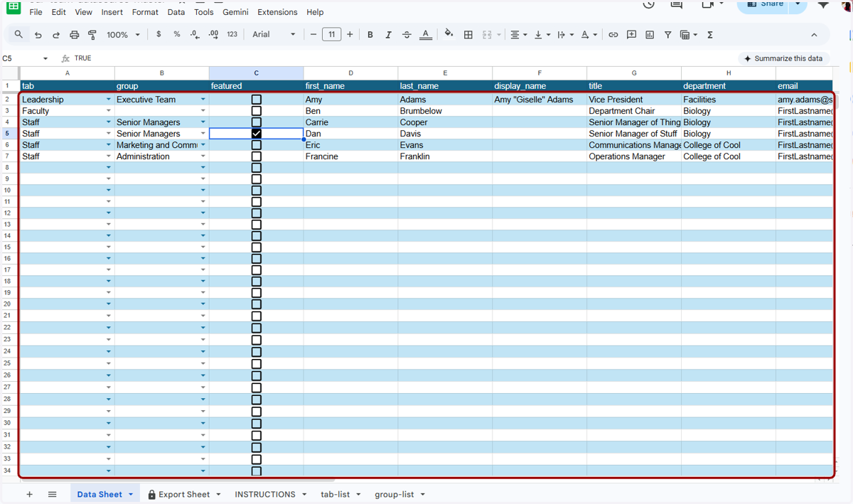
Task: Increase font size with plus button
Action: click(350, 34)
